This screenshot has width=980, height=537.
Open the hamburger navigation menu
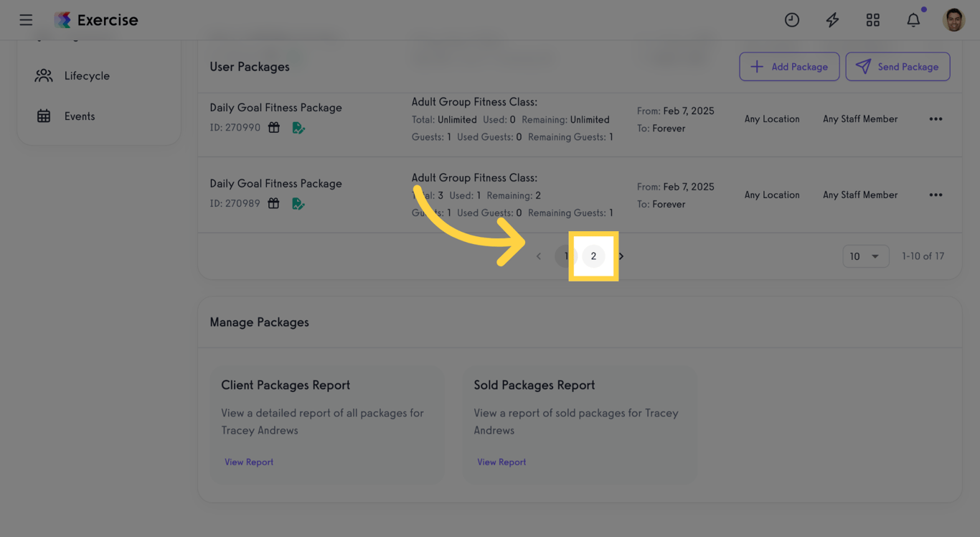(26, 19)
